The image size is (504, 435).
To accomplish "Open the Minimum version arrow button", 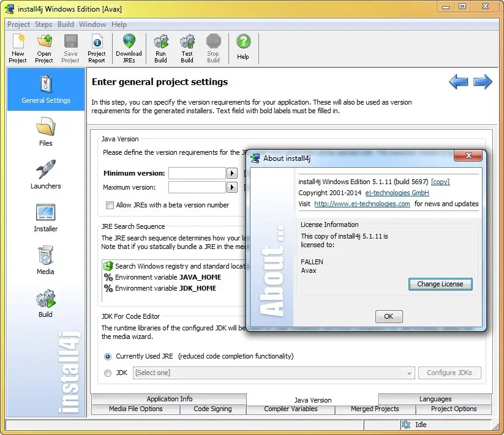I will pyautogui.click(x=231, y=173).
